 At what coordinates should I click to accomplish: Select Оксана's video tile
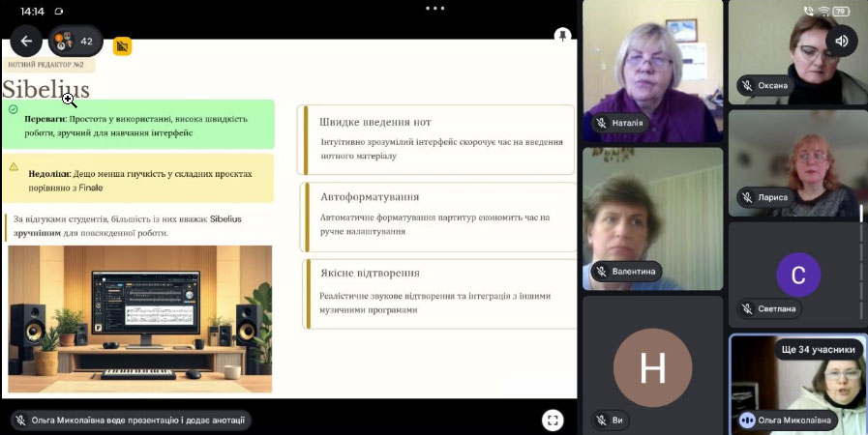pyautogui.click(x=797, y=52)
